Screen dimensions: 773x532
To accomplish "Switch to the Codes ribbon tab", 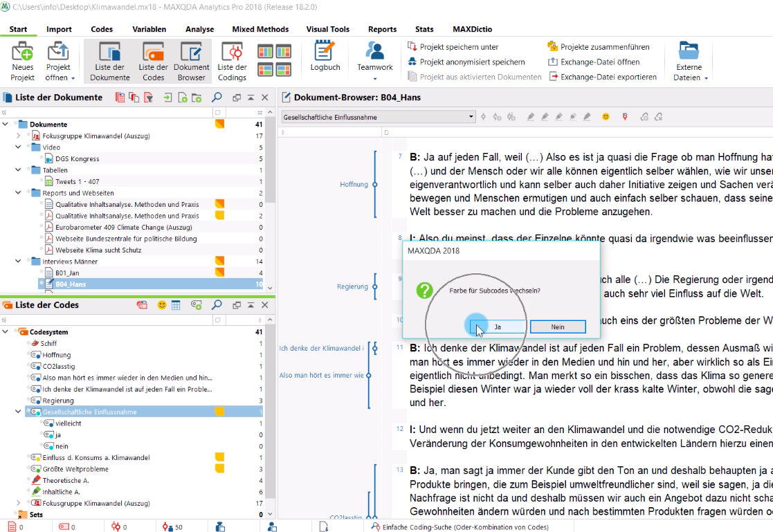I will point(102,29).
